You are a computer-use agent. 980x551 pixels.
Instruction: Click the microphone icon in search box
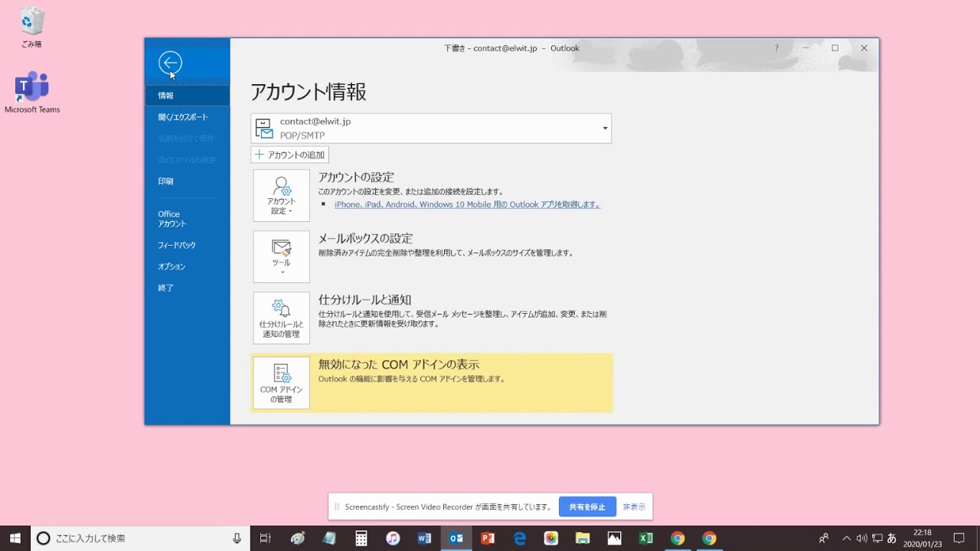[x=237, y=538]
